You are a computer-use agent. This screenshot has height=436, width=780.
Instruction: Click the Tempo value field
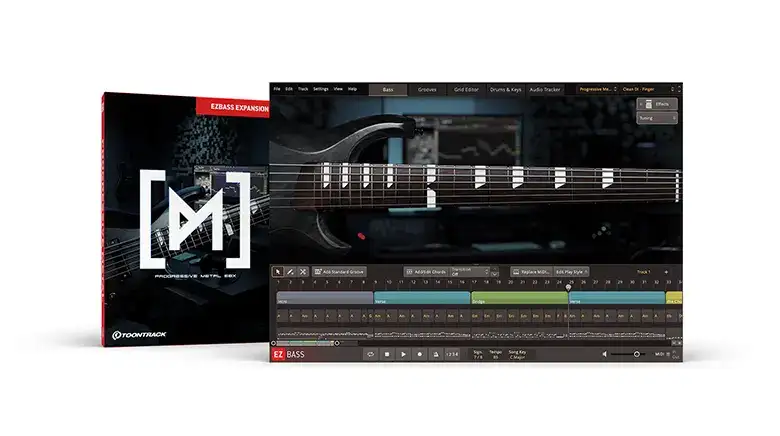(x=495, y=354)
